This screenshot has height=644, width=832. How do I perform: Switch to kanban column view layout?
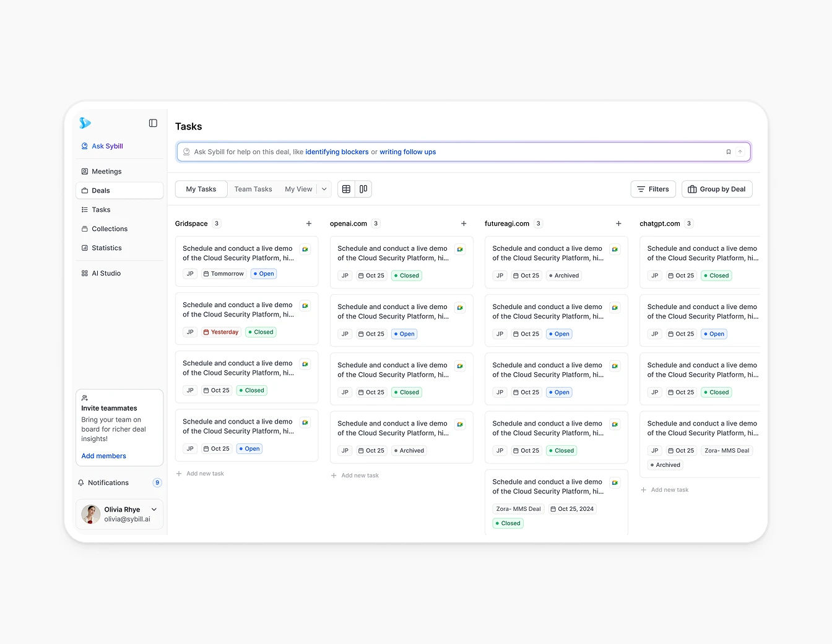click(363, 189)
